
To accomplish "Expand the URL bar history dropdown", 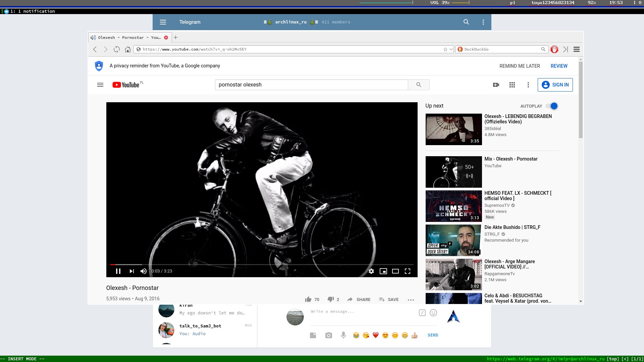I will pos(451,49).
